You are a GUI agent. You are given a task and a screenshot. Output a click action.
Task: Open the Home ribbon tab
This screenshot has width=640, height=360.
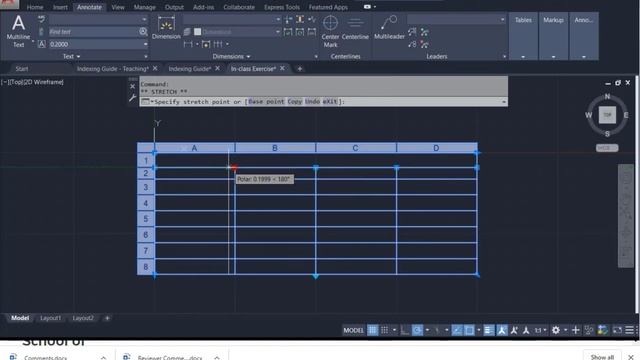[35, 7]
